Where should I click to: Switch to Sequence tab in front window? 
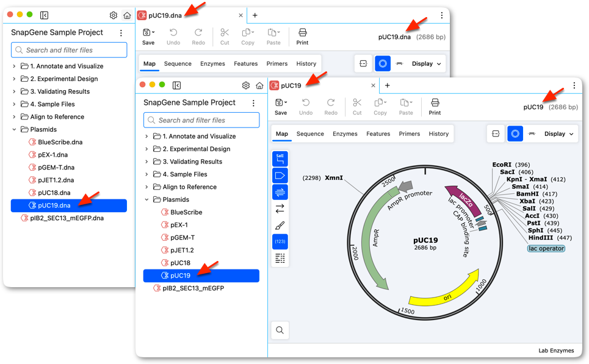(310, 134)
